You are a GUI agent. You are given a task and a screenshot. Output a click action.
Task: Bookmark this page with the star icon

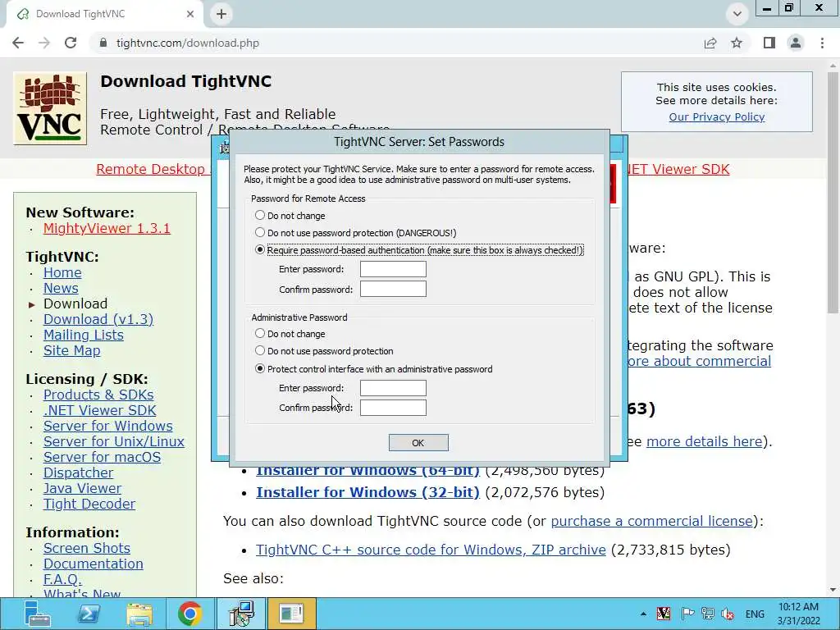(737, 43)
